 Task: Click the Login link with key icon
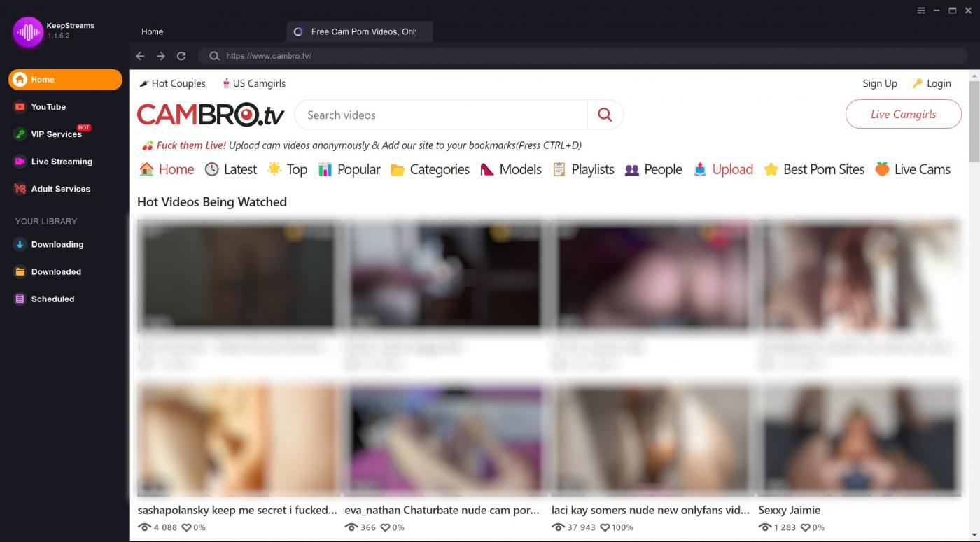[932, 83]
